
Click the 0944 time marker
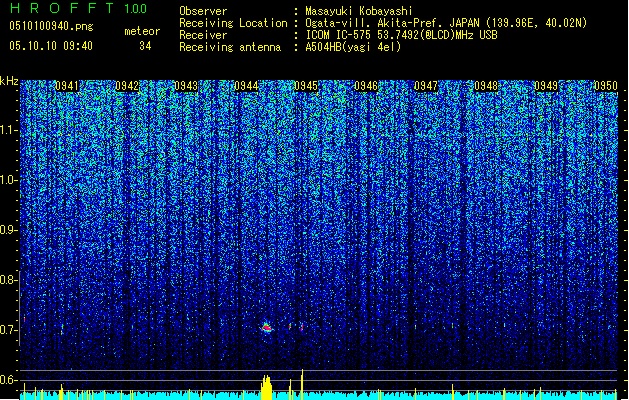coord(246,86)
